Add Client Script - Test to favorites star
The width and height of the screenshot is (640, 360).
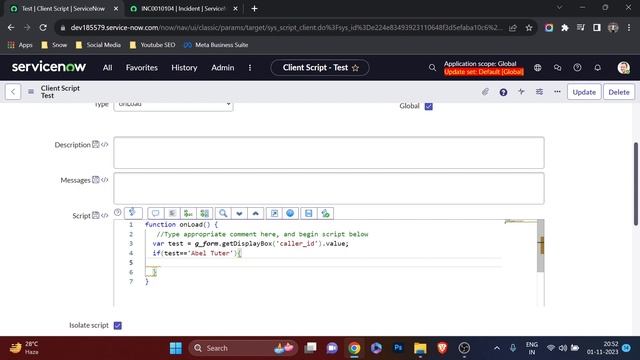(356, 68)
